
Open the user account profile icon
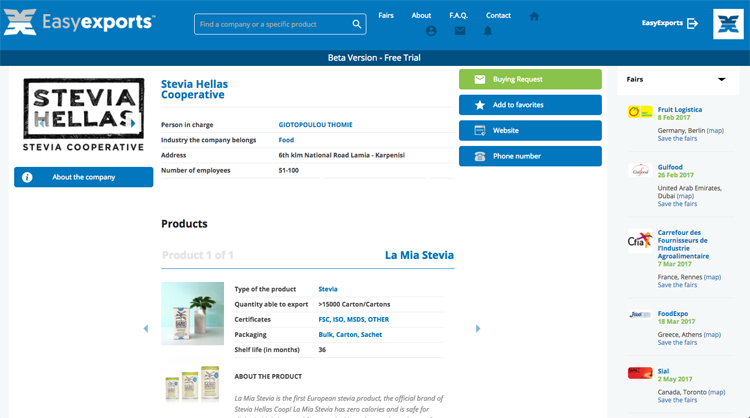(x=431, y=31)
